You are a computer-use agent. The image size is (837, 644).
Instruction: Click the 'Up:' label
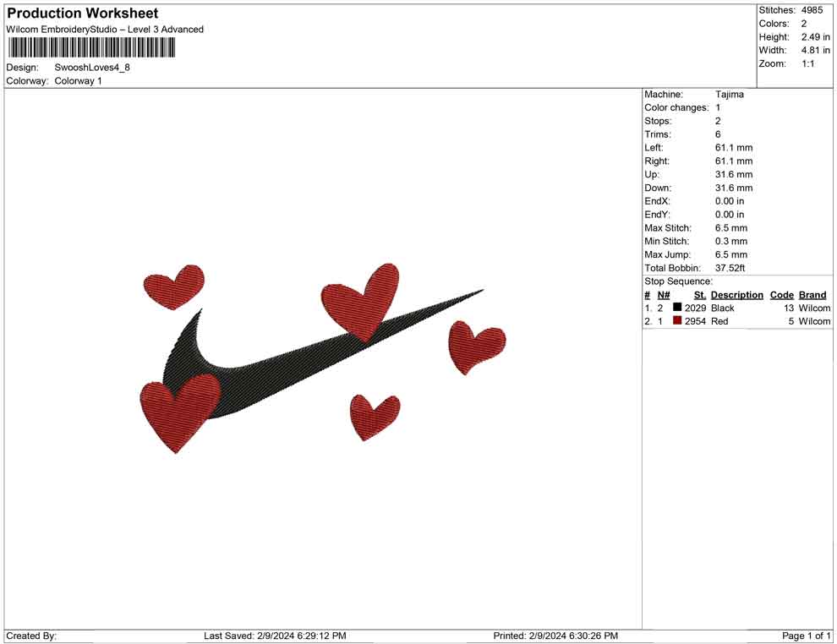(652, 174)
